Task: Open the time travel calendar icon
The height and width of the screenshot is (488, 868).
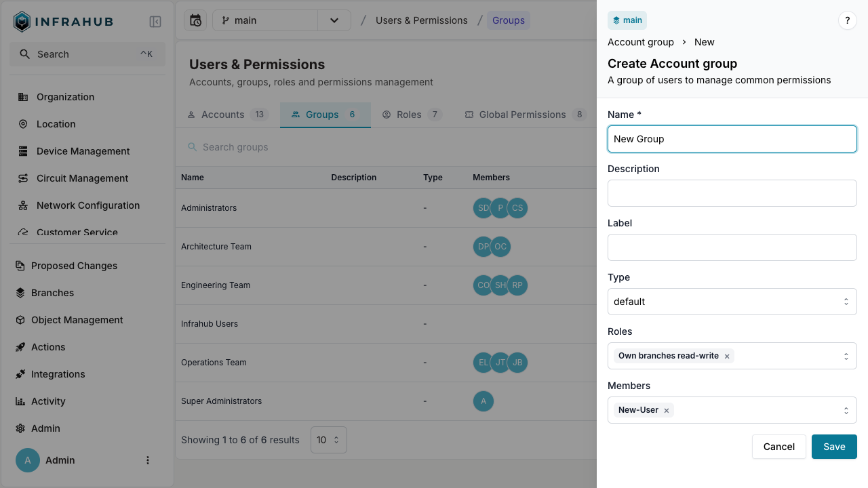Action: click(195, 20)
